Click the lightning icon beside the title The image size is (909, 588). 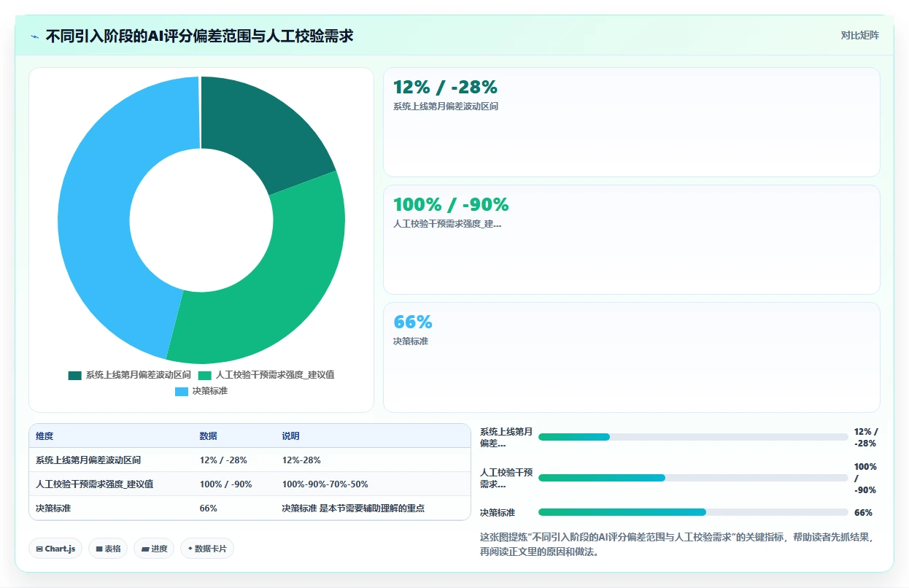[34, 36]
